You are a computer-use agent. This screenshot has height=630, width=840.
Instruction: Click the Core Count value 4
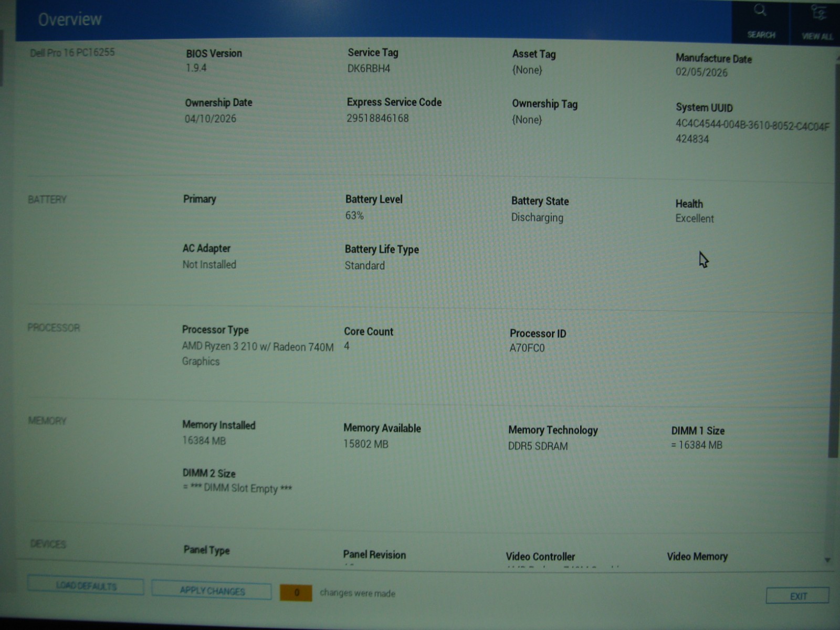click(346, 346)
